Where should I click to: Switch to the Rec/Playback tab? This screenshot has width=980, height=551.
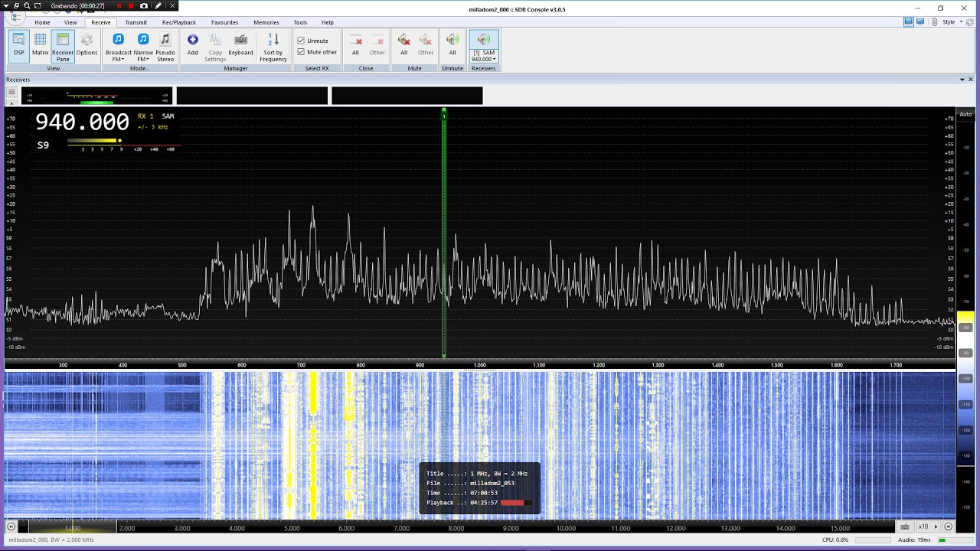179,22
